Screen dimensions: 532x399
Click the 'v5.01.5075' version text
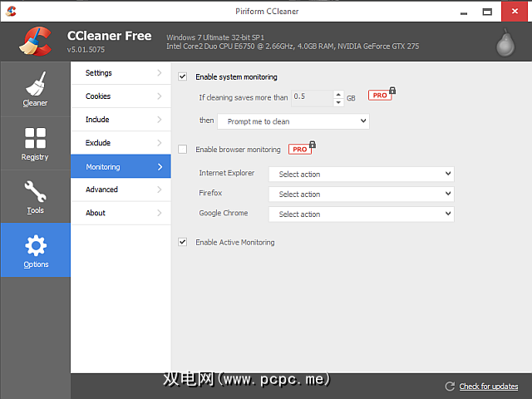pos(86,50)
